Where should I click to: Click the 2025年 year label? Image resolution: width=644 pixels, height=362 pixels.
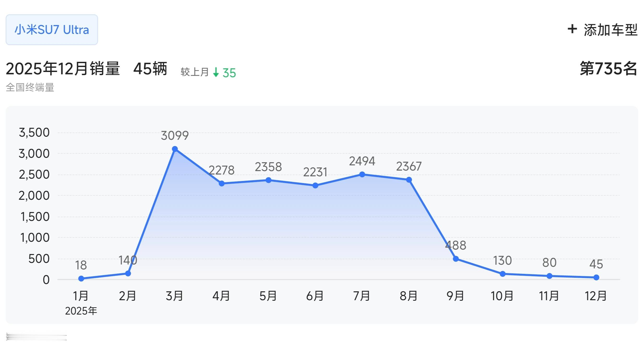[x=81, y=310]
